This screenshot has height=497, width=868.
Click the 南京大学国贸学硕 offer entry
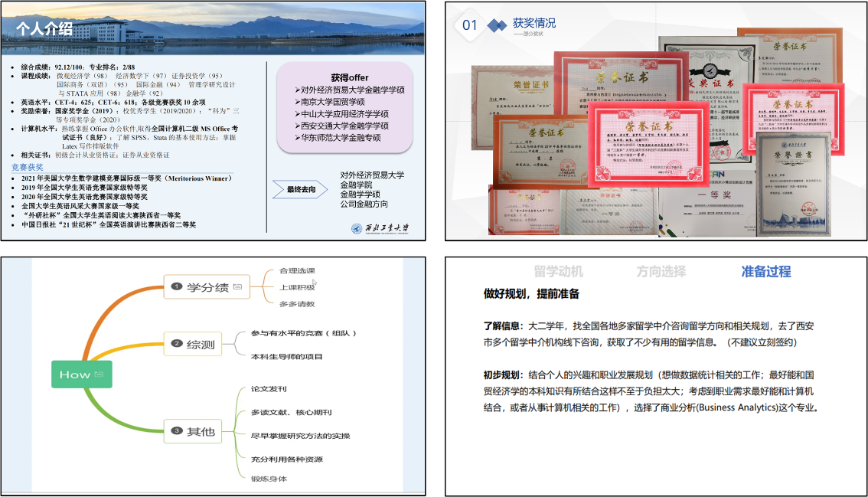tap(332, 102)
